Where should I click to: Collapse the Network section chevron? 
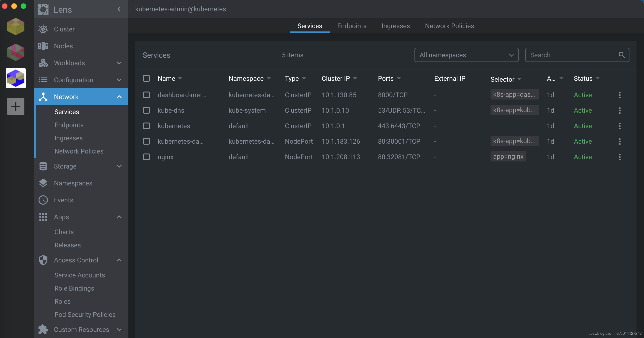coord(119,97)
